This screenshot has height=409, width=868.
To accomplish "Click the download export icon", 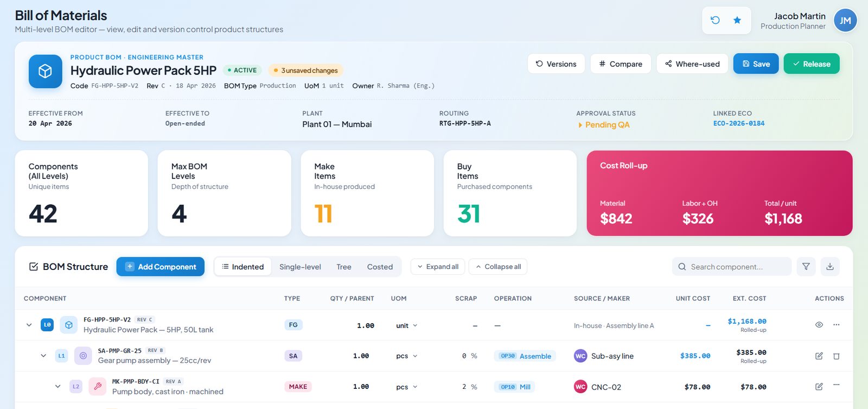I will coord(830,267).
